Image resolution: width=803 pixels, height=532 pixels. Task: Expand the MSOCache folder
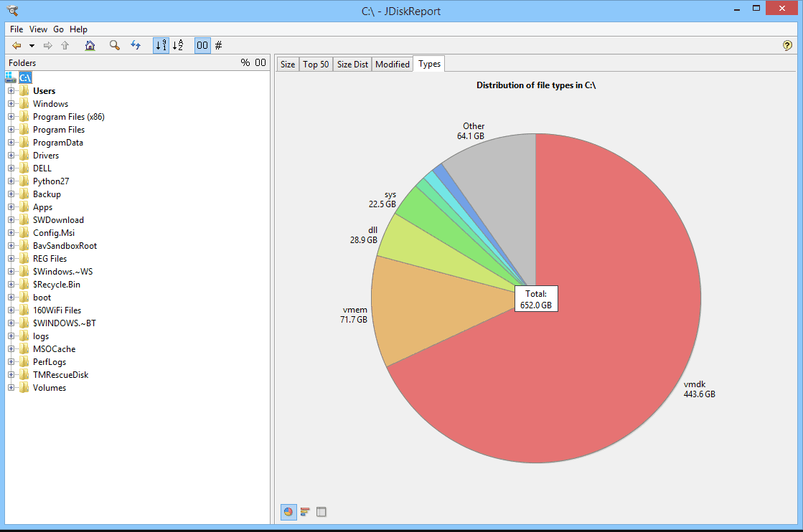(11, 349)
